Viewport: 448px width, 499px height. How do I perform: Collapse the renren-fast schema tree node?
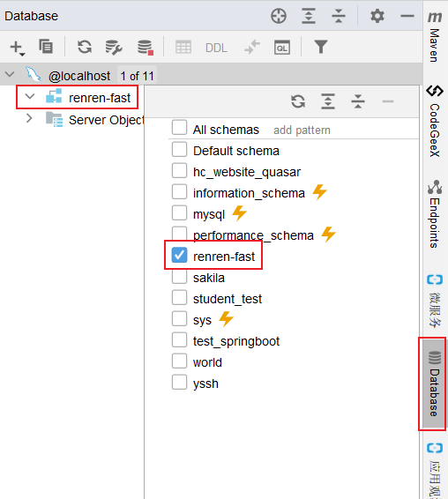tap(30, 96)
